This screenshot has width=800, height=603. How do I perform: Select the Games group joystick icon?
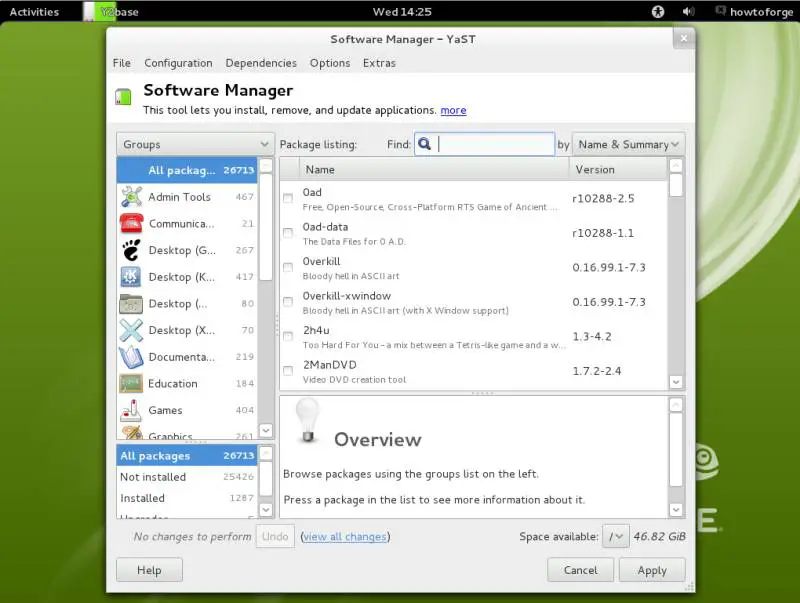coord(131,410)
